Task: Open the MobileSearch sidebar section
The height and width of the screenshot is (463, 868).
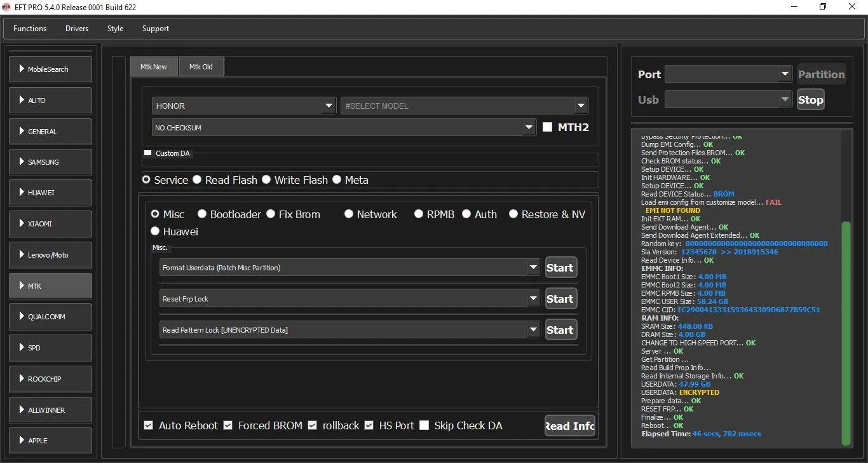Action: 50,69
